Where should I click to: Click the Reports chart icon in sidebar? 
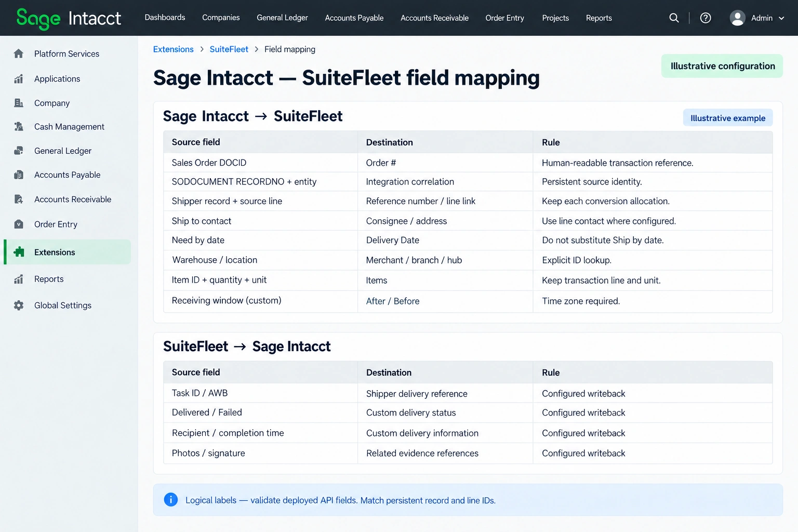click(19, 279)
